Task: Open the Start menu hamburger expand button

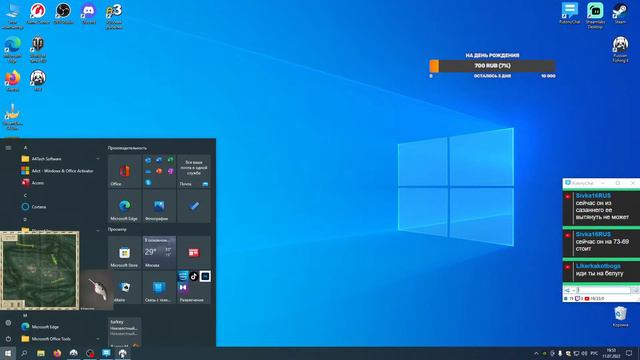Action: click(x=8, y=148)
